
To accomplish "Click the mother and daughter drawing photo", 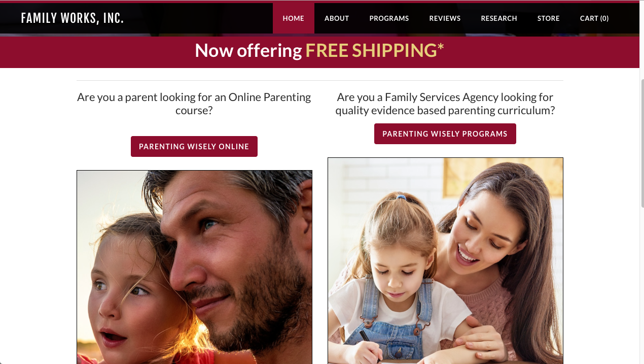I will [x=445, y=261].
